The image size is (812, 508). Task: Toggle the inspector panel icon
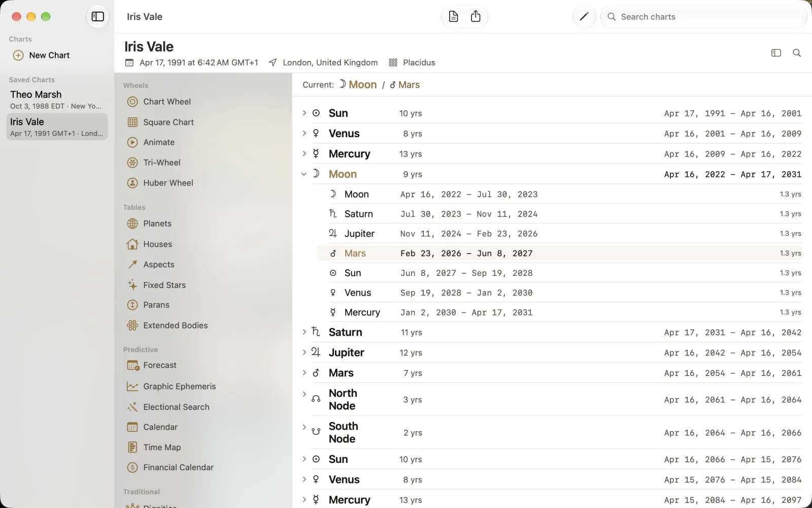pos(776,53)
